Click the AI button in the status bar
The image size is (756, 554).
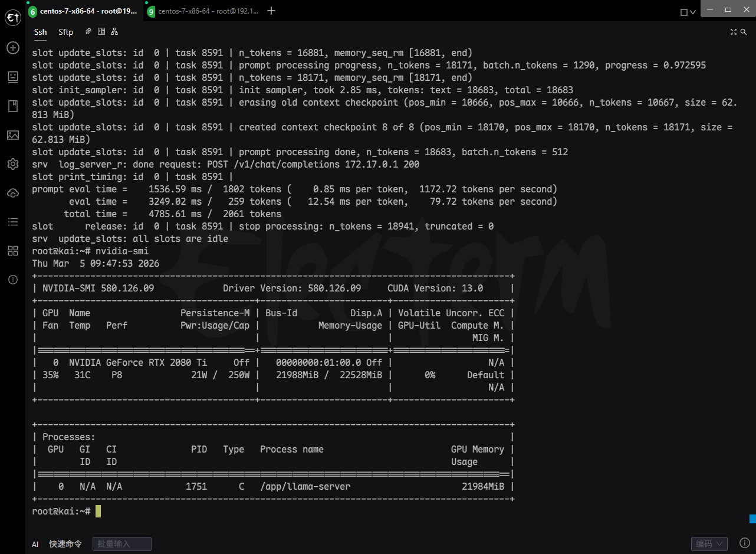click(35, 544)
